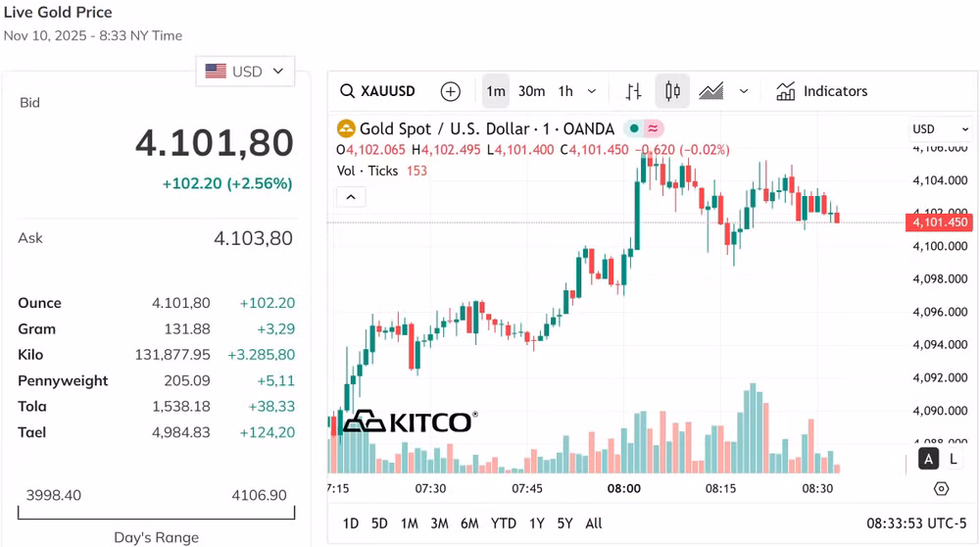Screen dimensions: 980x547
Task: Expand more chart styles chevron
Action: [x=744, y=91]
